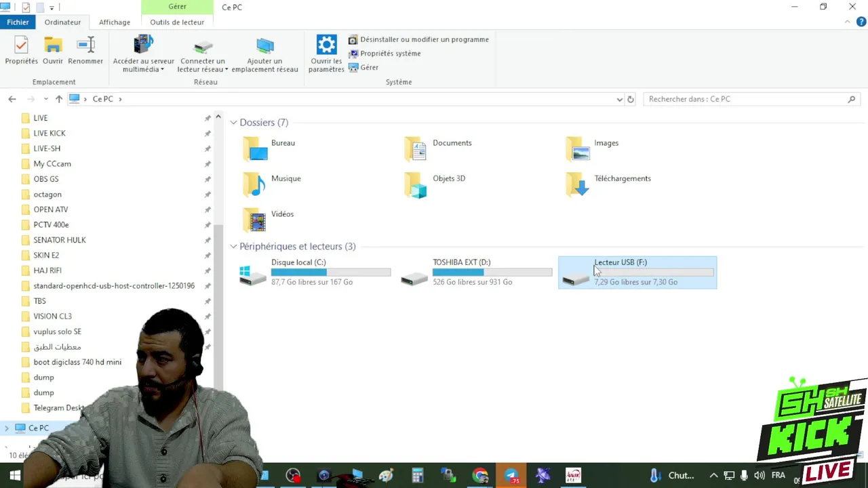
Task: Select the Objets 3D folder
Action: [435, 184]
